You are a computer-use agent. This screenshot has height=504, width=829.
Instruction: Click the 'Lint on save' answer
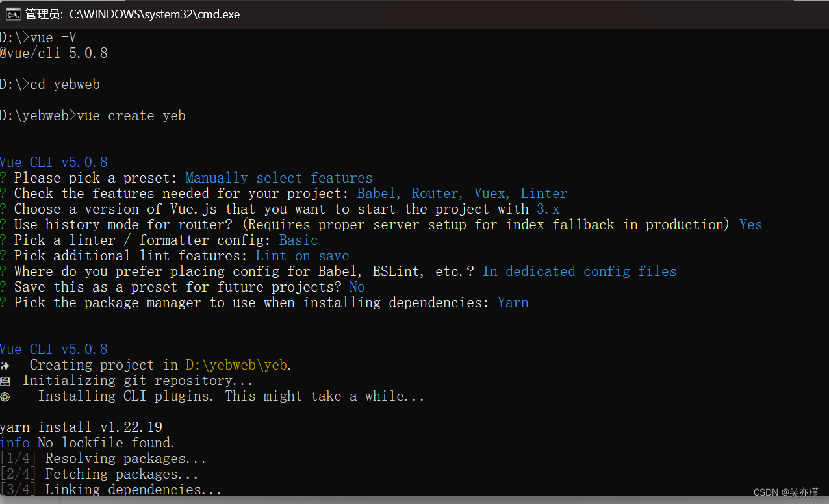[x=303, y=256]
